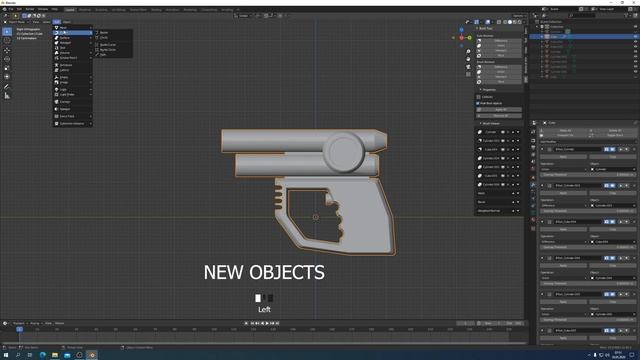Open the Material properties tab icon

pyautogui.click(x=533, y=220)
